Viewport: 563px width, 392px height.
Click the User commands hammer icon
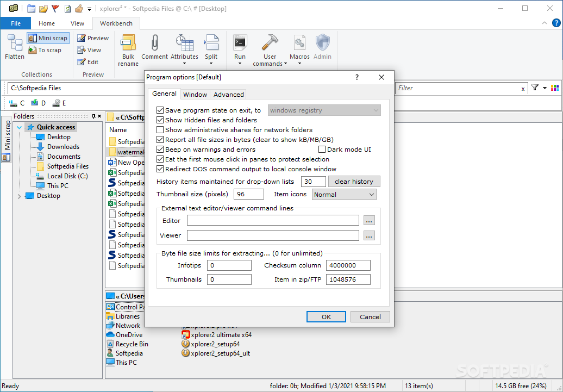270,43
